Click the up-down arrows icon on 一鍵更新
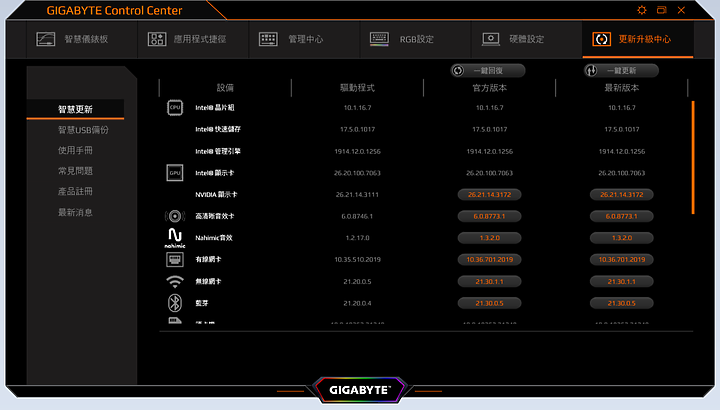This screenshot has width=720, height=410. tap(591, 71)
